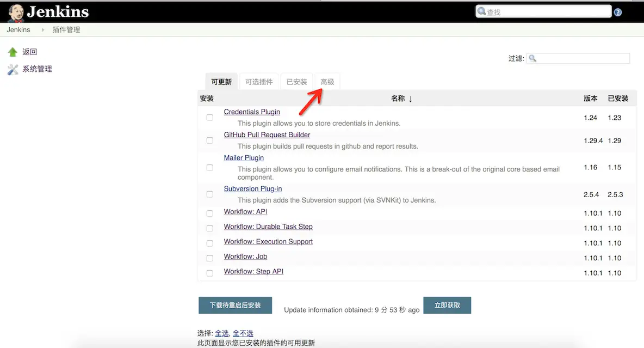Viewport: 644px width, 348px height.
Task: Click the green up arrow icon beside 返回
Action: (13, 52)
